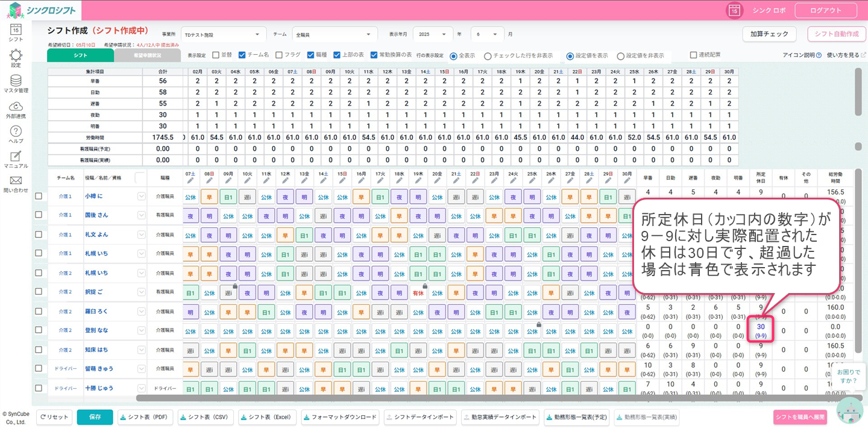Click the シフト表（Excel） download button
The image size is (868, 428).
(268, 417)
